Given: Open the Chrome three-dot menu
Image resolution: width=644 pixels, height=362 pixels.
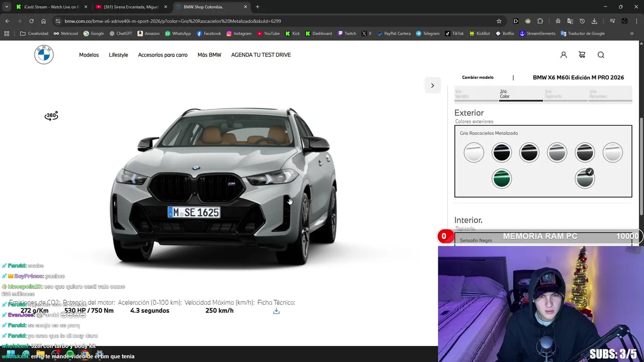Looking at the screenshot, I should click(636, 21).
